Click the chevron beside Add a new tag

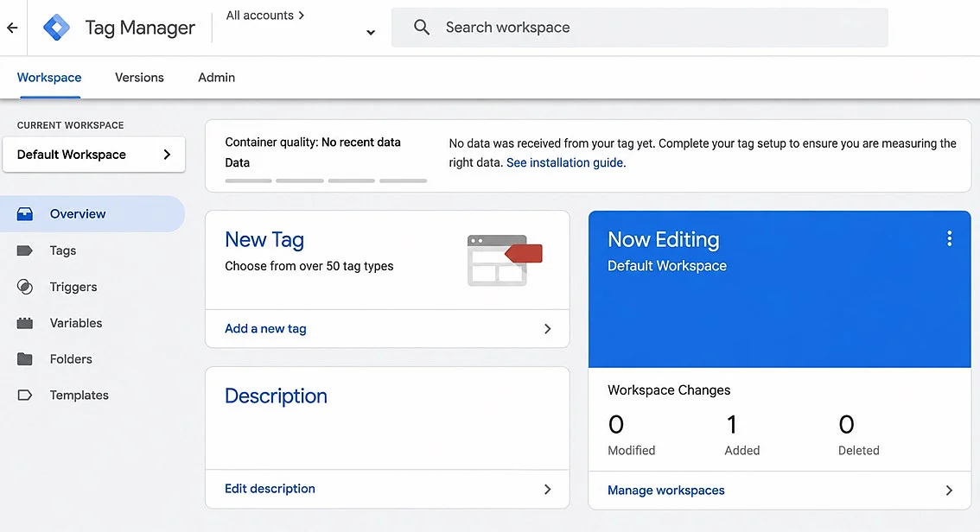click(548, 328)
